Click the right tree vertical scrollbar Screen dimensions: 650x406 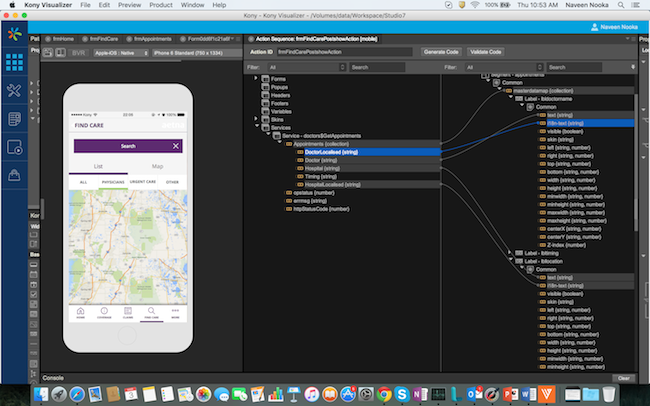coord(636,162)
